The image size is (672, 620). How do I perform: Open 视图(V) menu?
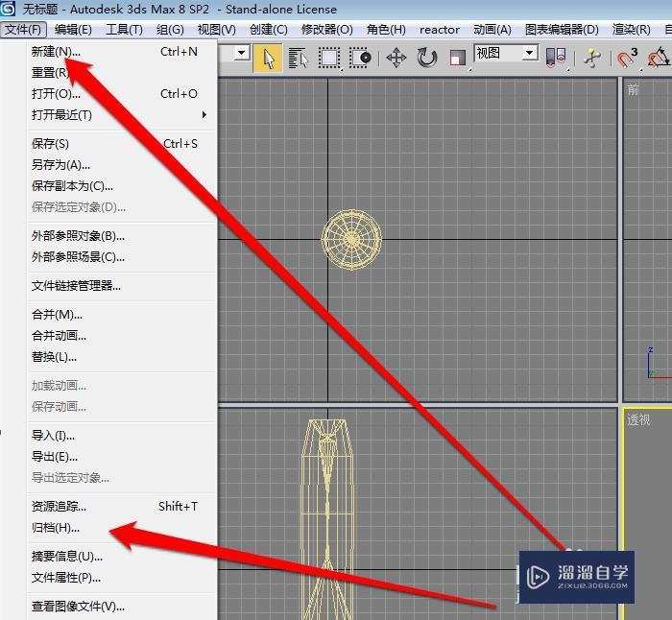[x=216, y=30]
